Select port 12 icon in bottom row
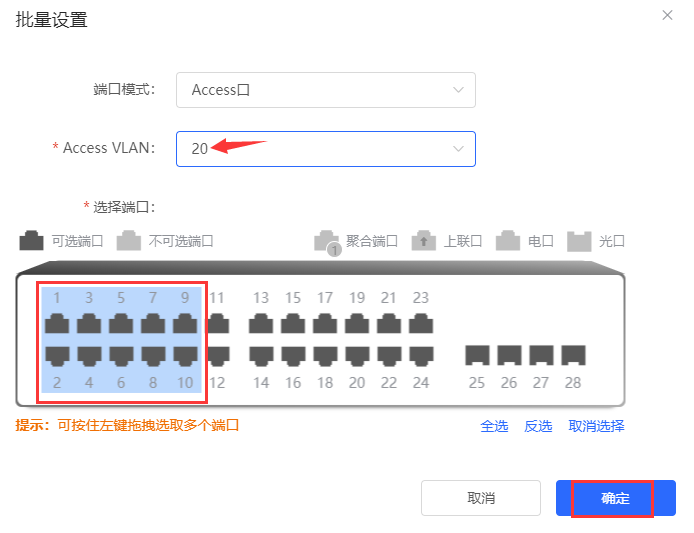This screenshot has height=533, width=694. tap(218, 356)
